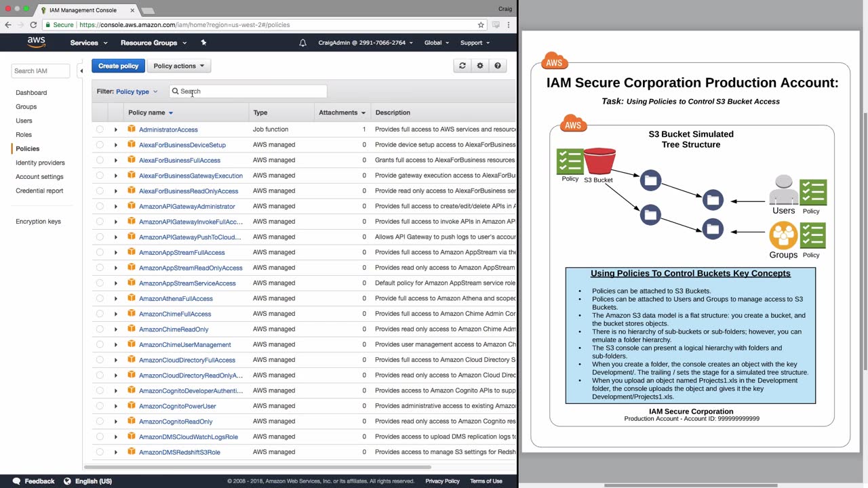Open the Dashboard section in sidebar
This screenshot has width=868, height=488.
pos(31,93)
